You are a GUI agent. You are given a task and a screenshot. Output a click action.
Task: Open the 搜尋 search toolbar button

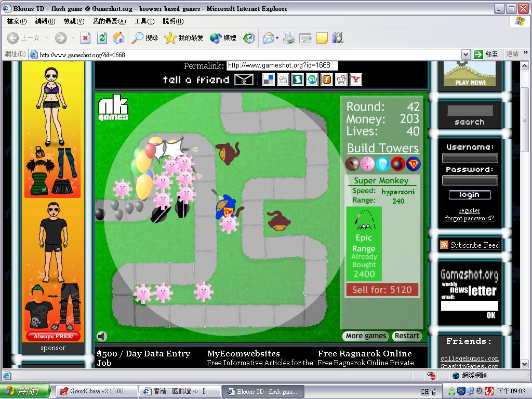[x=145, y=37]
